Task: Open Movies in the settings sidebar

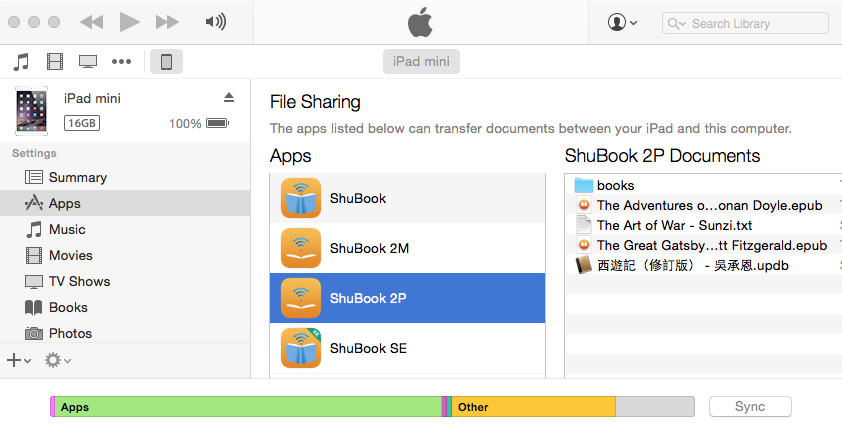Action: pyautogui.click(x=125, y=255)
